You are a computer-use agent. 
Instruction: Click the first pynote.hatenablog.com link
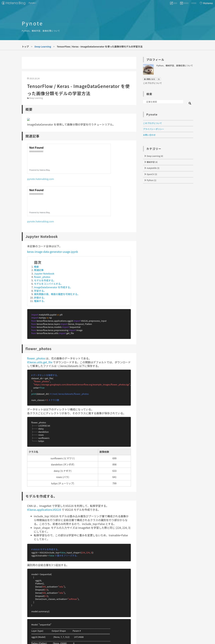click(40, 179)
